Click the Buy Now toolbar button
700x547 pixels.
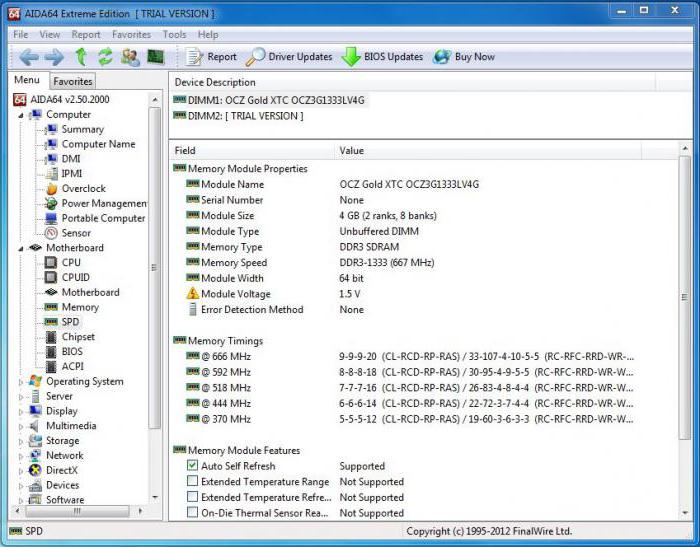point(464,57)
